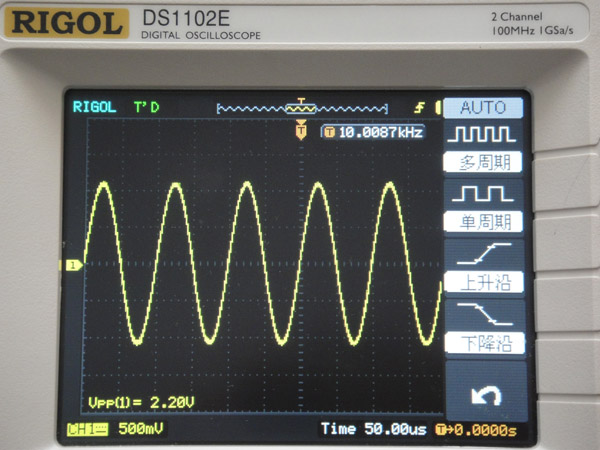This screenshot has width=600, height=450.
Task: Click the 10.0087kHz frequency counter
Action: (372, 132)
